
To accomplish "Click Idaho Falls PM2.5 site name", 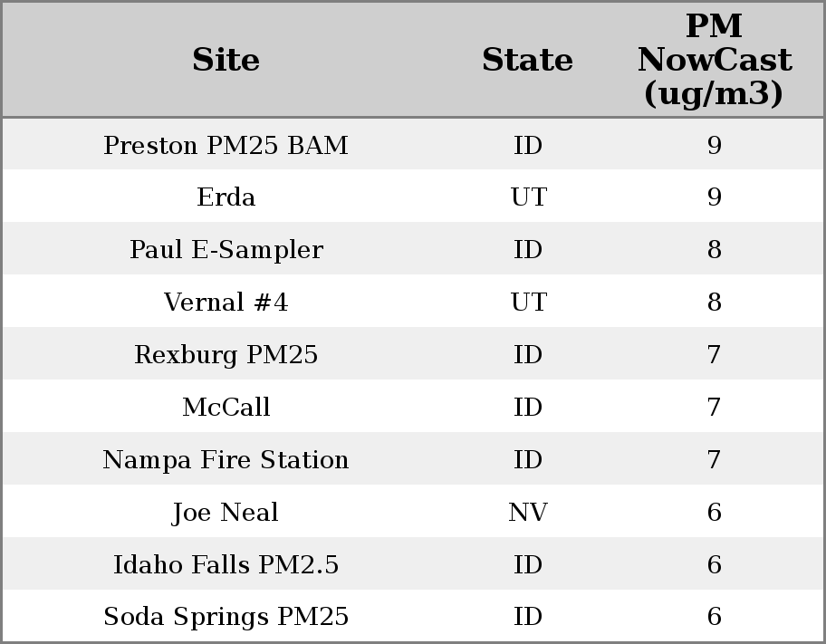I will point(226,565).
